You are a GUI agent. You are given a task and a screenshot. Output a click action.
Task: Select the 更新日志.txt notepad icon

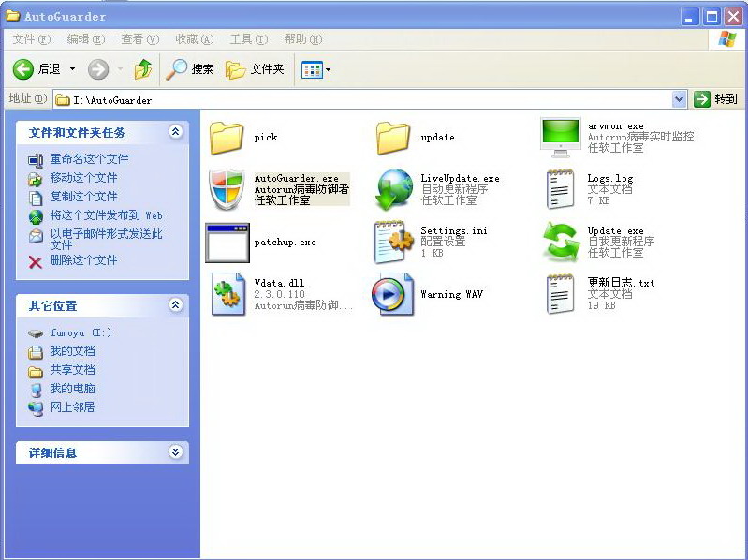[x=561, y=294]
